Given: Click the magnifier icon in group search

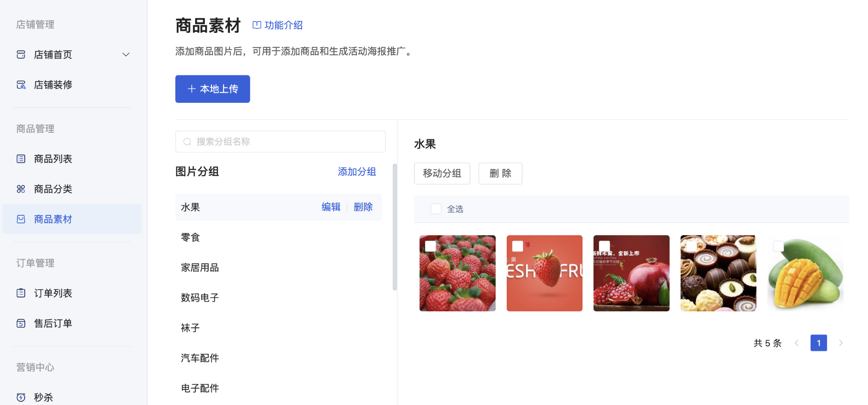Looking at the screenshot, I should (x=187, y=141).
